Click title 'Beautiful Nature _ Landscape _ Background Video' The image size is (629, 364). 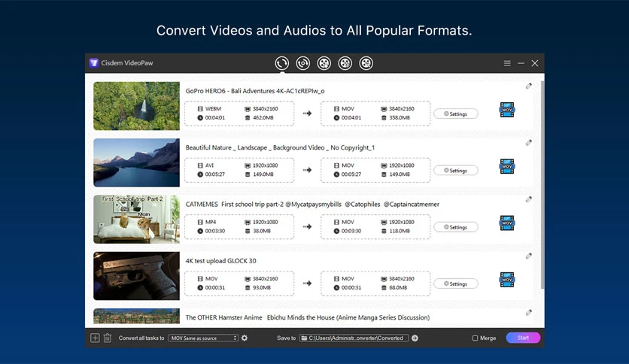(x=255, y=147)
